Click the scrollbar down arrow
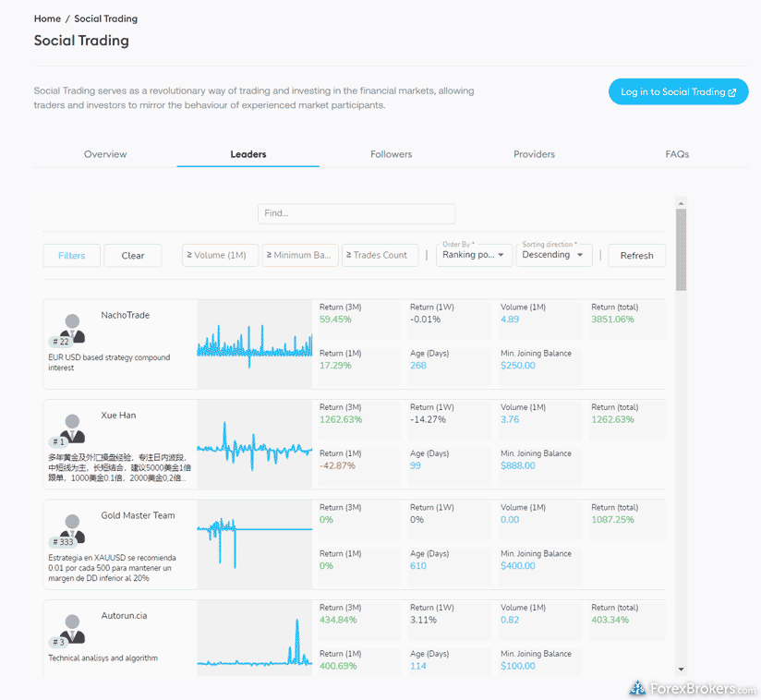This screenshot has height=700, width=761. pyautogui.click(x=681, y=669)
